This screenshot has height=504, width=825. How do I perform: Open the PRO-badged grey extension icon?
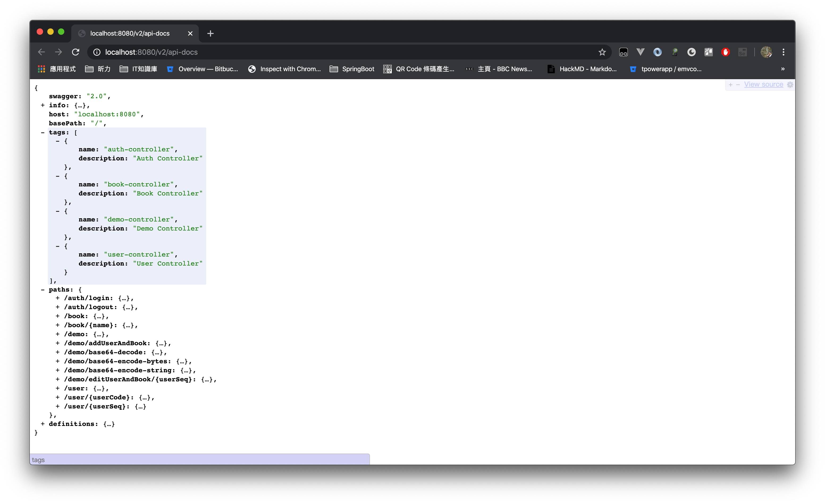coord(709,52)
